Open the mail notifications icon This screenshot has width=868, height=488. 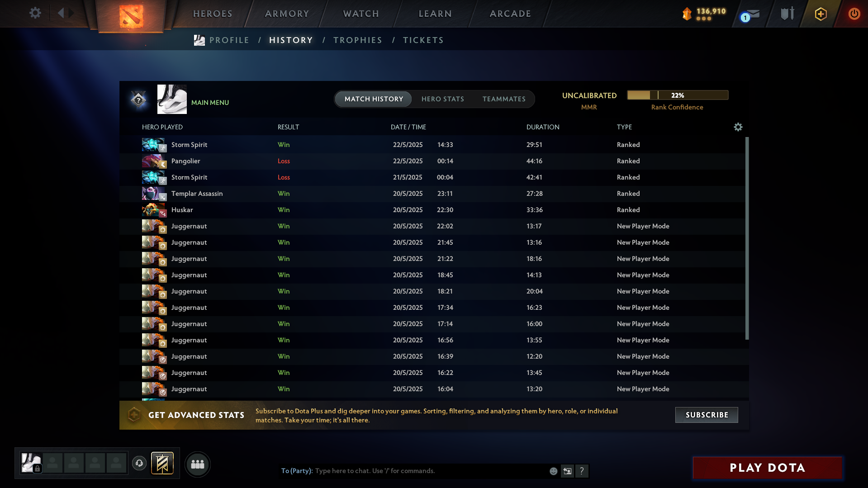(750, 14)
